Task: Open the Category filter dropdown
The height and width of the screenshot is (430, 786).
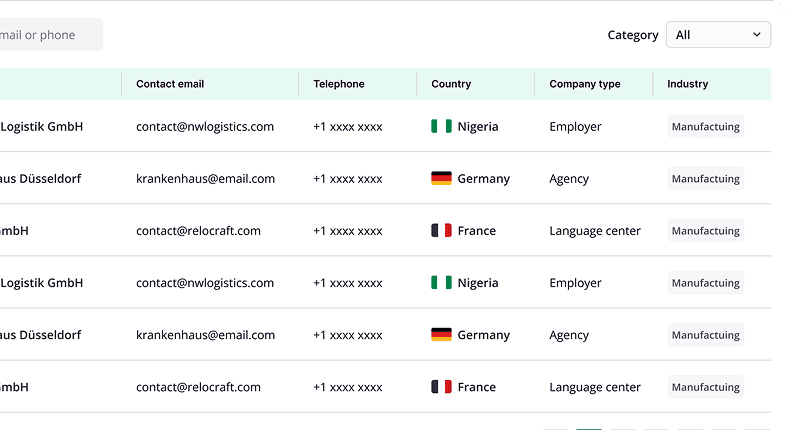Action: [x=718, y=35]
